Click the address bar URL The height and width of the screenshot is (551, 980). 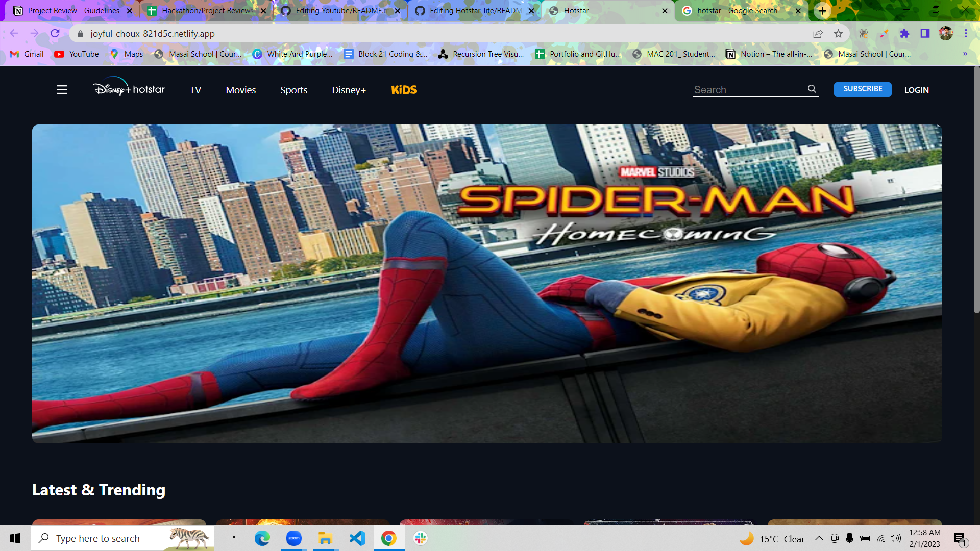point(153,34)
